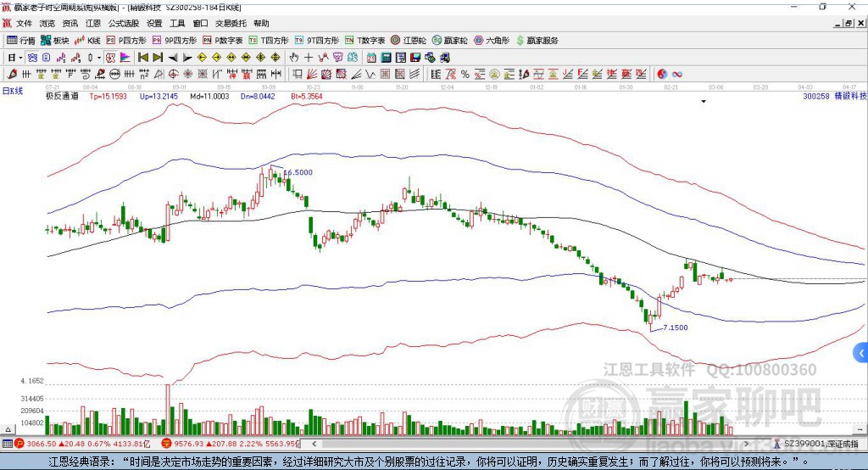Click the Tp=15.1593 value
This screenshot has width=868, height=470.
click(x=108, y=96)
